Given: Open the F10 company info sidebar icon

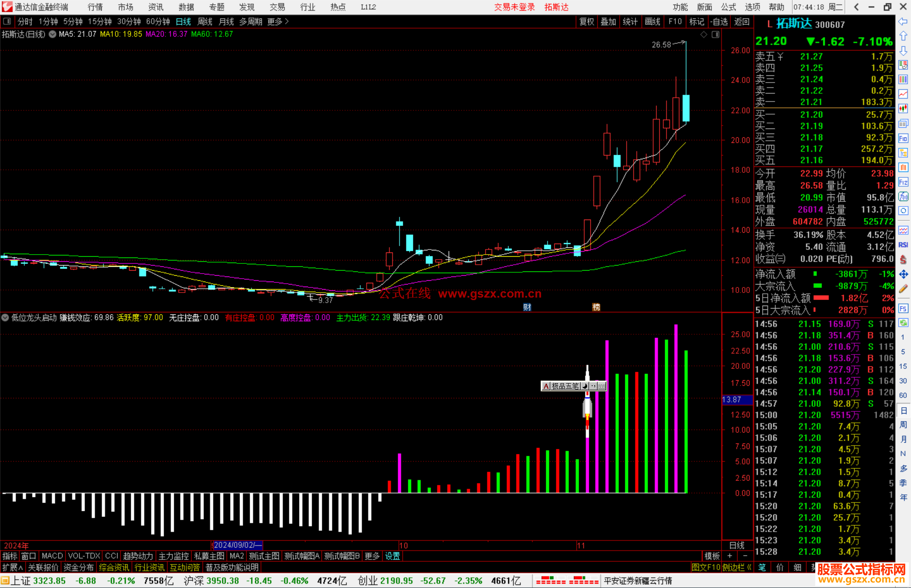Looking at the screenshot, I should click(903, 138).
